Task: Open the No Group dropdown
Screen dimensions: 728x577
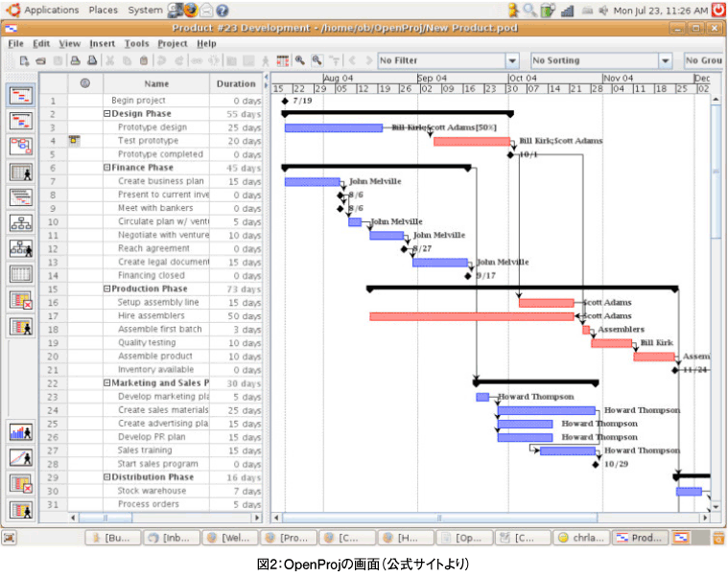Action: [x=704, y=60]
